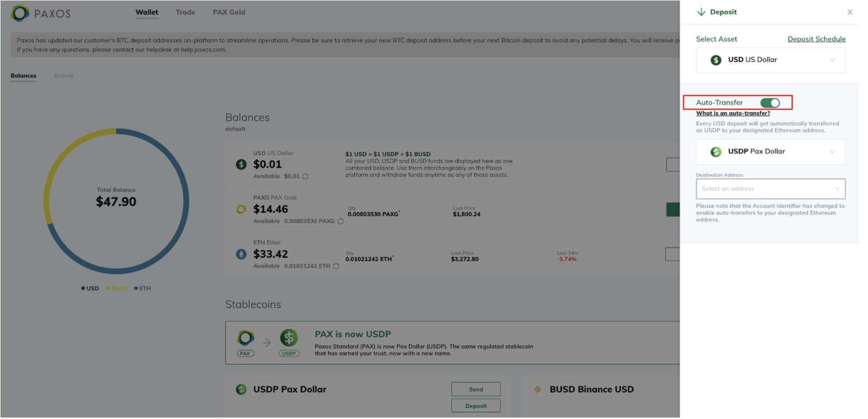Click the USD dollar icon in Select Asset
The height and width of the screenshot is (419, 868).
pos(716,60)
